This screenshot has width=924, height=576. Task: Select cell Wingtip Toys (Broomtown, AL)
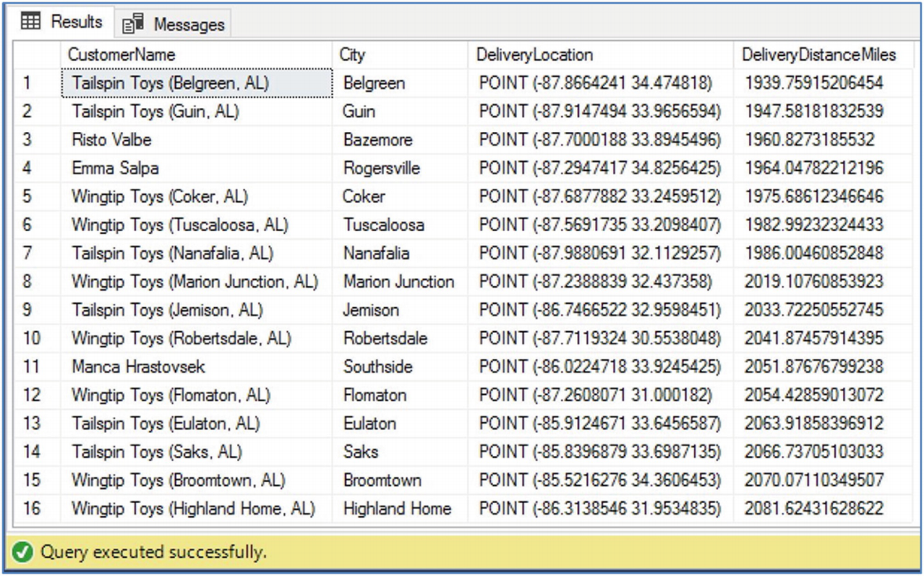point(196,480)
